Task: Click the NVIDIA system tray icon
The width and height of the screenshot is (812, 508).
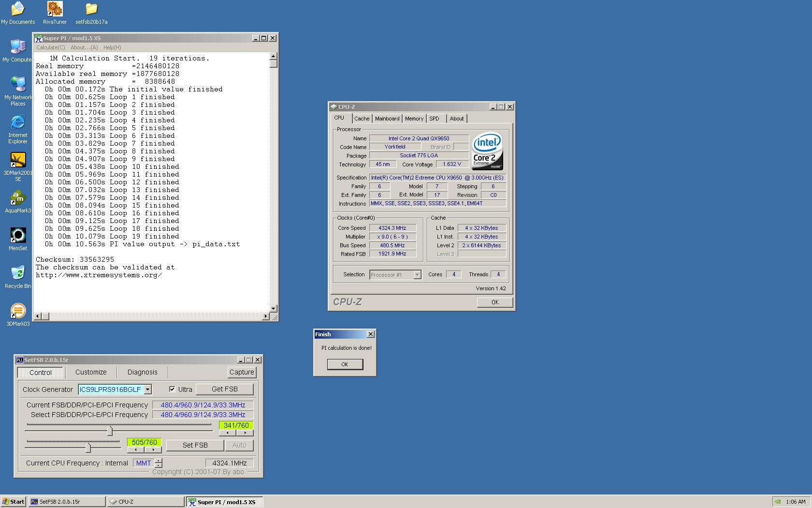Action: click(777, 502)
